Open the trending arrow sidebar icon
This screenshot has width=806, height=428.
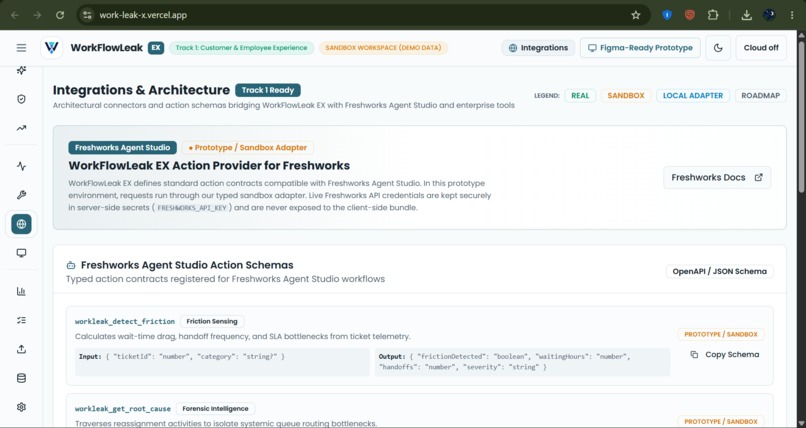21,128
